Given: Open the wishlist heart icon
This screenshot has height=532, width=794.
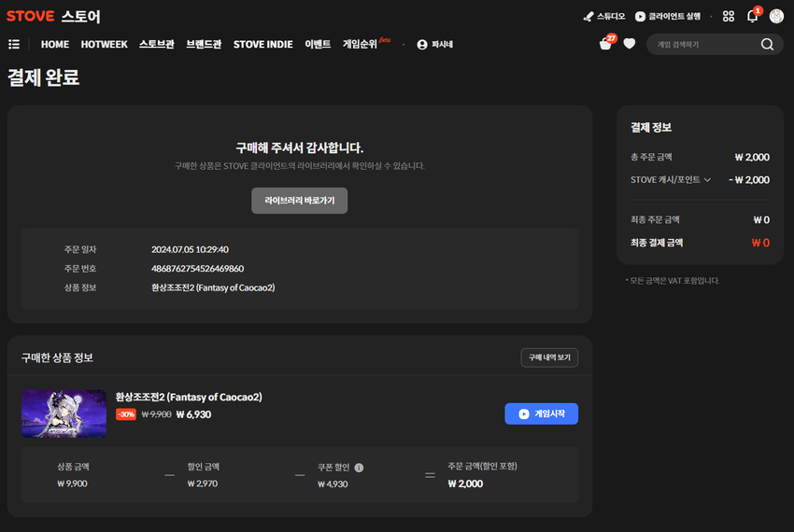Looking at the screenshot, I should point(630,44).
